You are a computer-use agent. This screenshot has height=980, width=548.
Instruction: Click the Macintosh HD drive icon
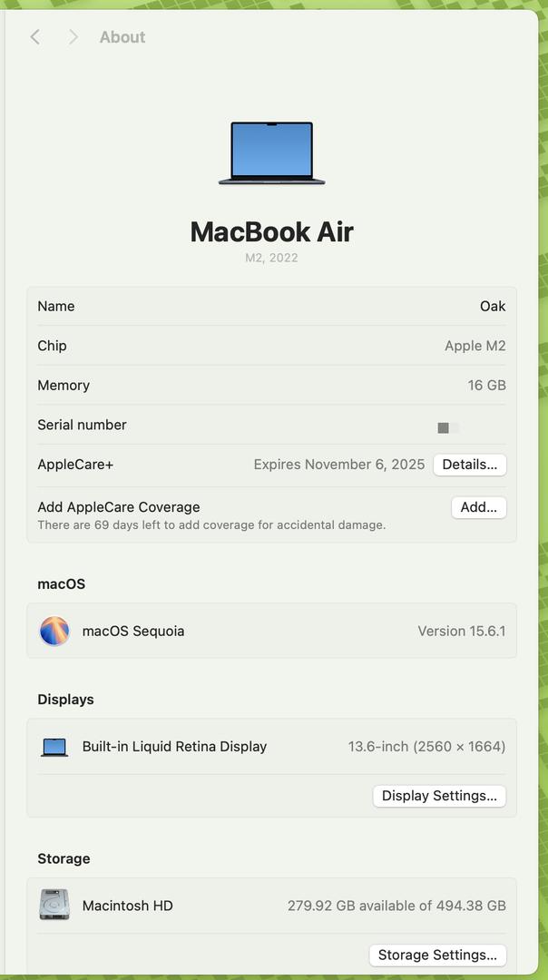54,905
